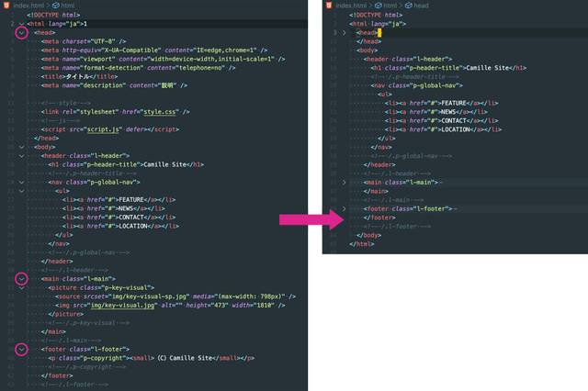
Task: Click the nav p-global-nav line in right pane
Action: pos(417,85)
